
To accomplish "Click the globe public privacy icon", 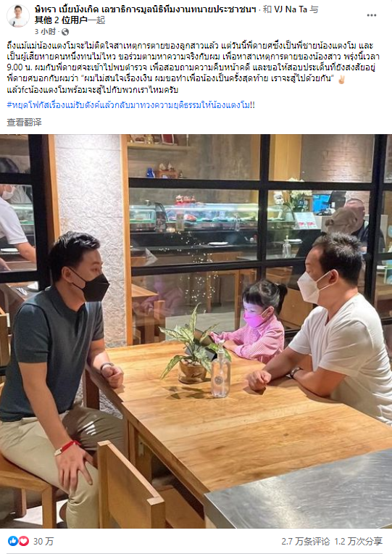I will (x=65, y=32).
